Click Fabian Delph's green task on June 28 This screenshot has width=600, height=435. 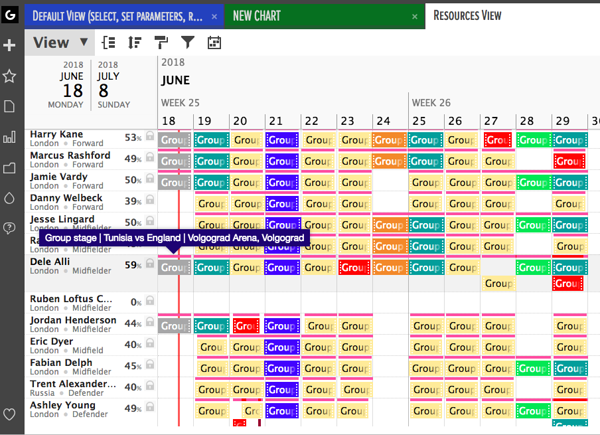[x=533, y=368]
